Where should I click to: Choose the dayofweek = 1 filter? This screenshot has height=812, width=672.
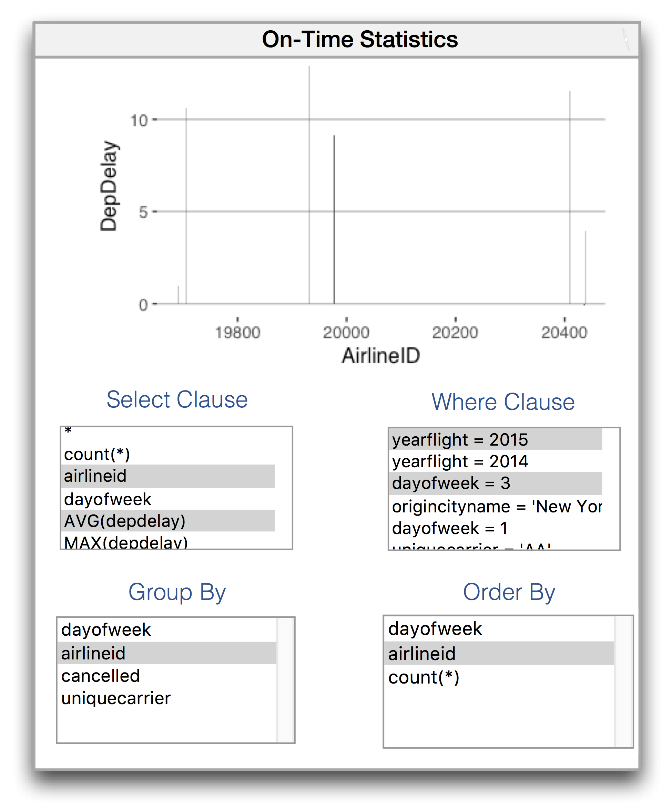[x=449, y=528]
